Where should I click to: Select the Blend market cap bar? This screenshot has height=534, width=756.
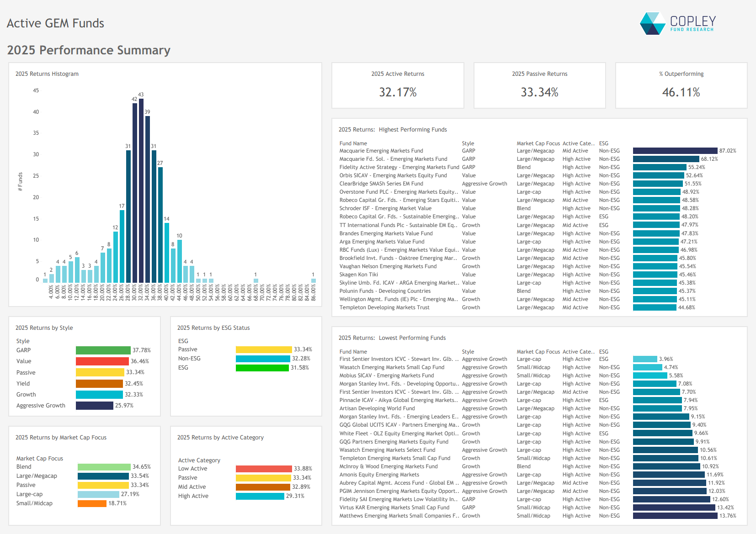tap(104, 467)
